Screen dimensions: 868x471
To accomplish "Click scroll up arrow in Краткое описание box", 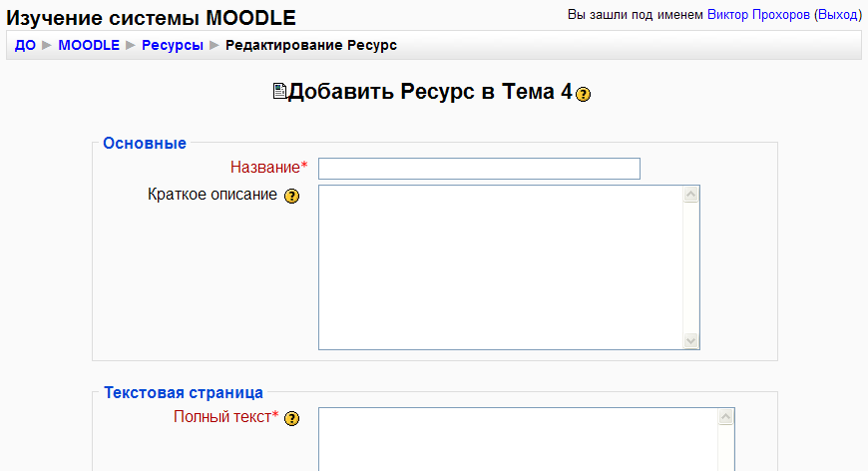I will (x=690, y=195).
